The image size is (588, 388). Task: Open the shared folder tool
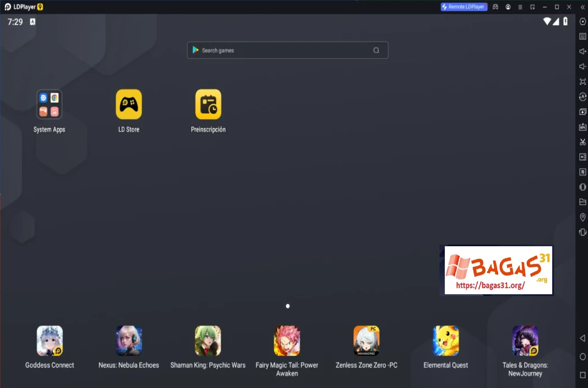tap(582, 202)
